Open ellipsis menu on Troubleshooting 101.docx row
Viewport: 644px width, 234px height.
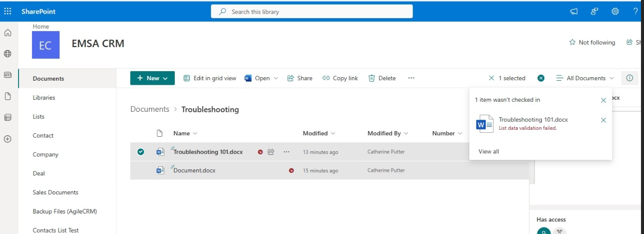pyautogui.click(x=286, y=152)
